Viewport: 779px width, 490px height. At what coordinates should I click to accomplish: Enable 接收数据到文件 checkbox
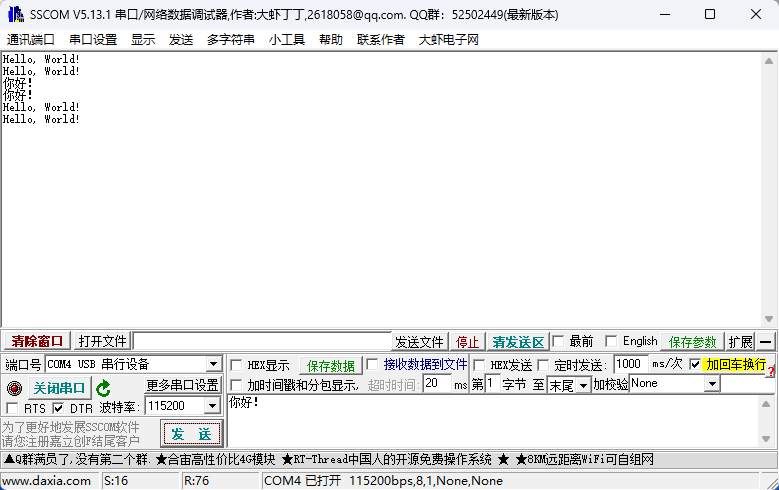coord(372,364)
